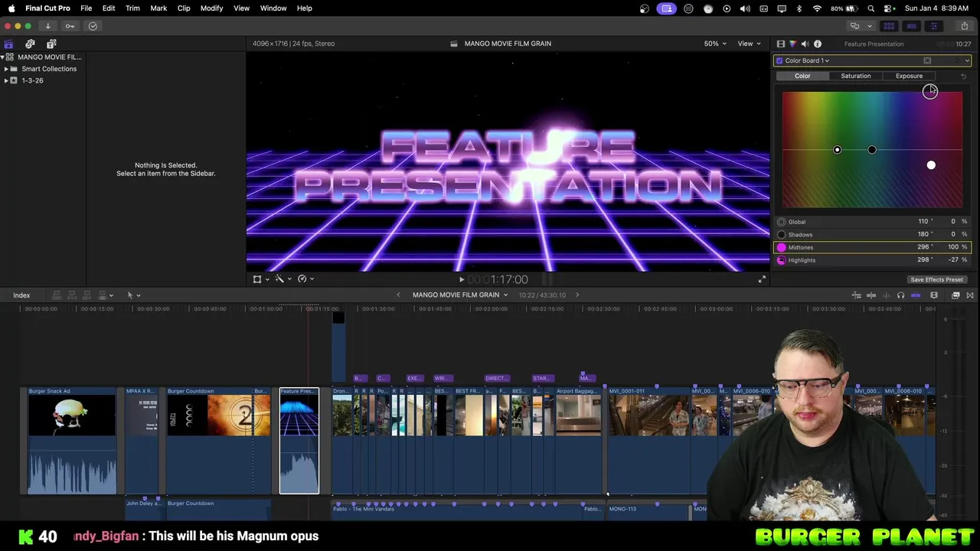Show Titles and Generators sidebar icon
980x551 pixels.
coord(51,44)
